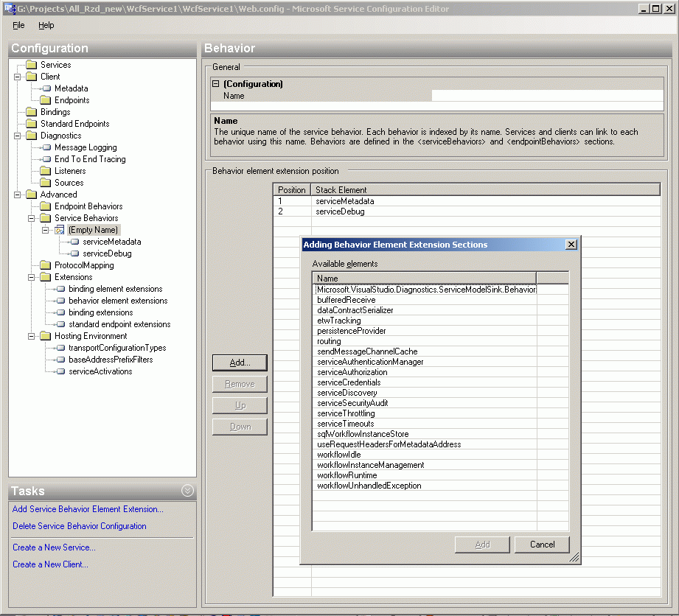Click the Up button
This screenshot has width=679, height=616.
click(x=240, y=405)
